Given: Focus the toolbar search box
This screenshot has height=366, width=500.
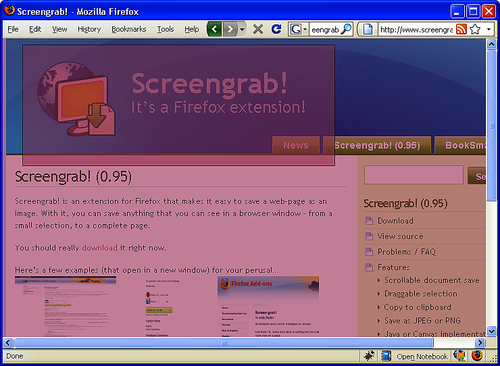Looking at the screenshot, I should click(x=325, y=30).
